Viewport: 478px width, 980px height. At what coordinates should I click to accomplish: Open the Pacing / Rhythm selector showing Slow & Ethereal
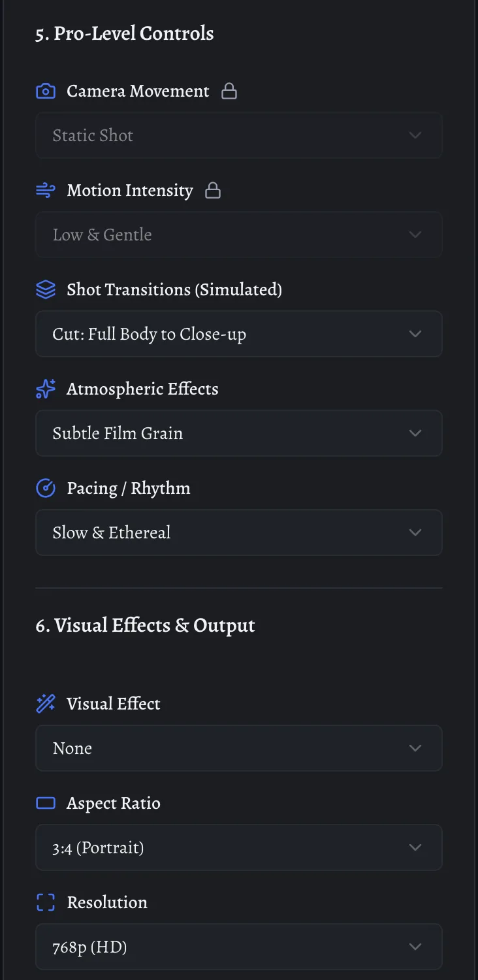pyautogui.click(x=239, y=532)
